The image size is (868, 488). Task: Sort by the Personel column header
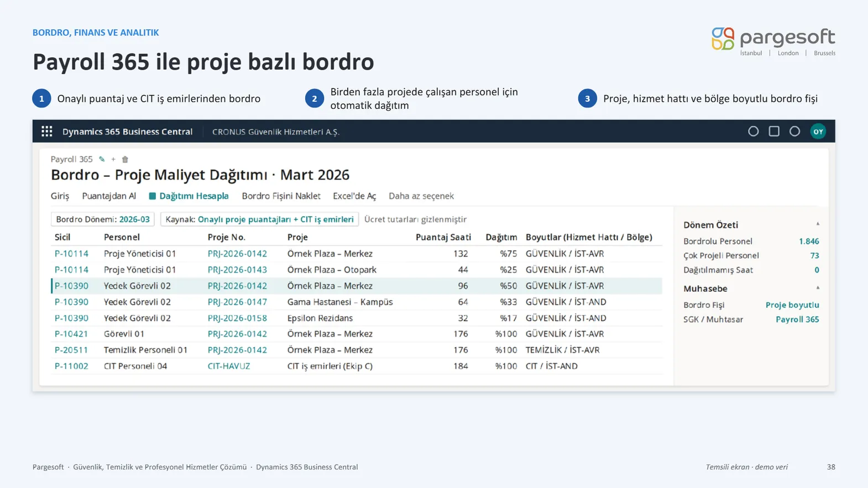pos(122,237)
